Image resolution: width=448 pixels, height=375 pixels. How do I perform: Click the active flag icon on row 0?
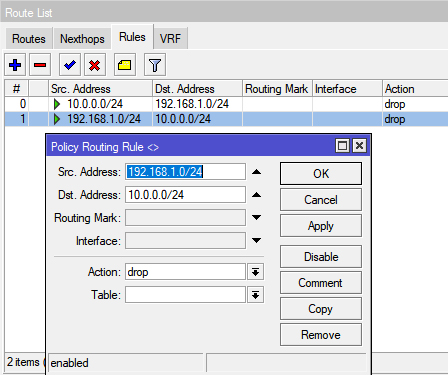pyautogui.click(x=57, y=104)
